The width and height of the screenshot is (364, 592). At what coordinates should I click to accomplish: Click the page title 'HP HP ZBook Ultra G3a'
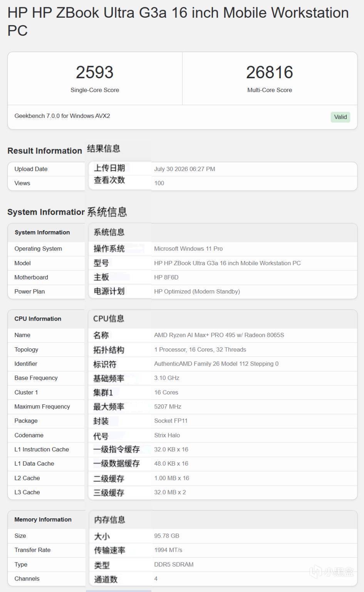point(87,13)
